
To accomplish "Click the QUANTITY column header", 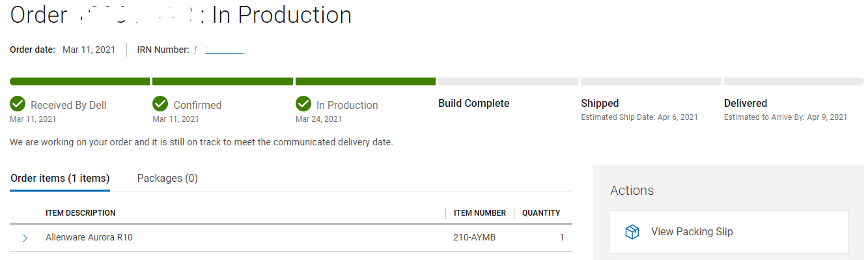I will click(541, 213).
